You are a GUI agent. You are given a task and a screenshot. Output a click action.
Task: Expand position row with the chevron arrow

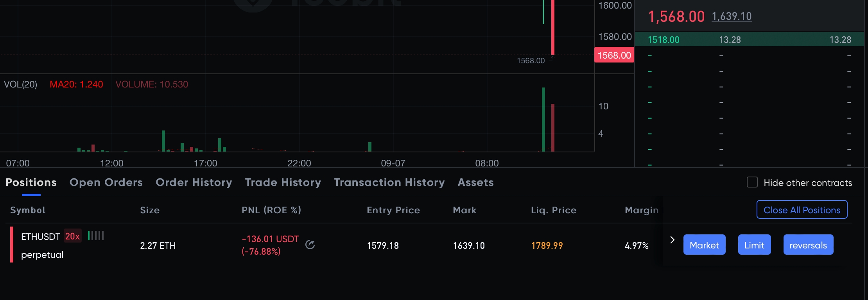[672, 240]
